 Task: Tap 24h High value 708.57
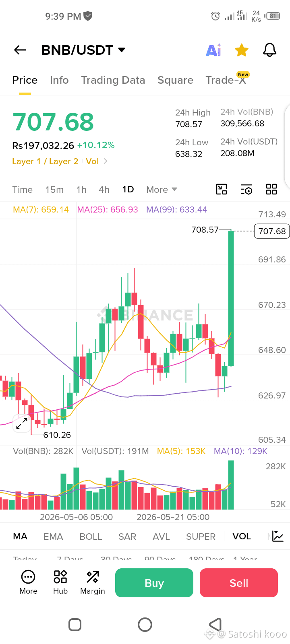[x=188, y=124]
